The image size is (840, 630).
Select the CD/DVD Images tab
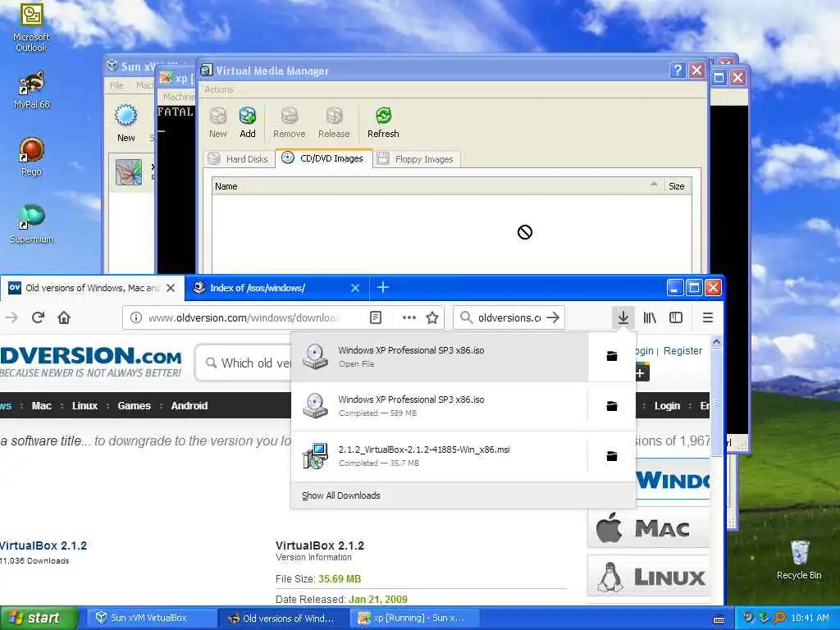pos(323,158)
